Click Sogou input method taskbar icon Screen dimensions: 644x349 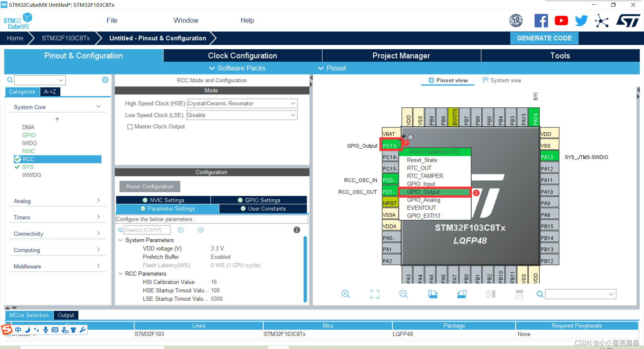6,330
